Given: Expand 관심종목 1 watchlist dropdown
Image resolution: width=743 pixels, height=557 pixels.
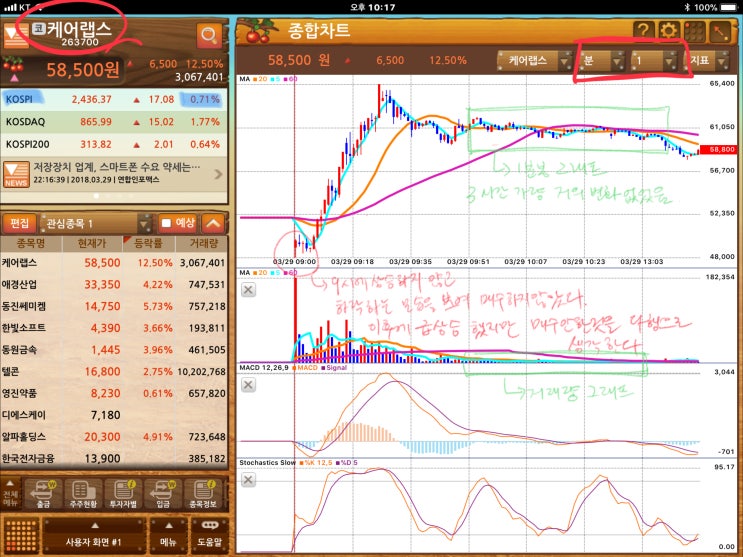Looking at the screenshot, I should 96,223.
